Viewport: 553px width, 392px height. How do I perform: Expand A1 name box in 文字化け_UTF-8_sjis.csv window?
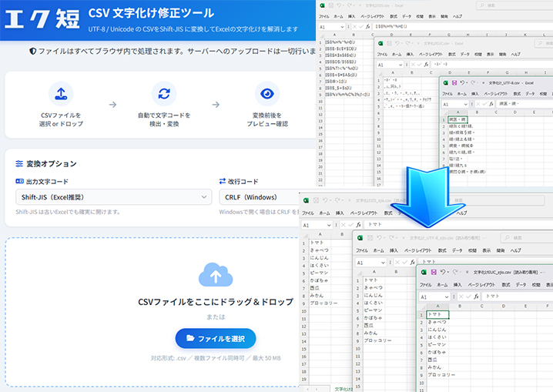tap(383, 263)
